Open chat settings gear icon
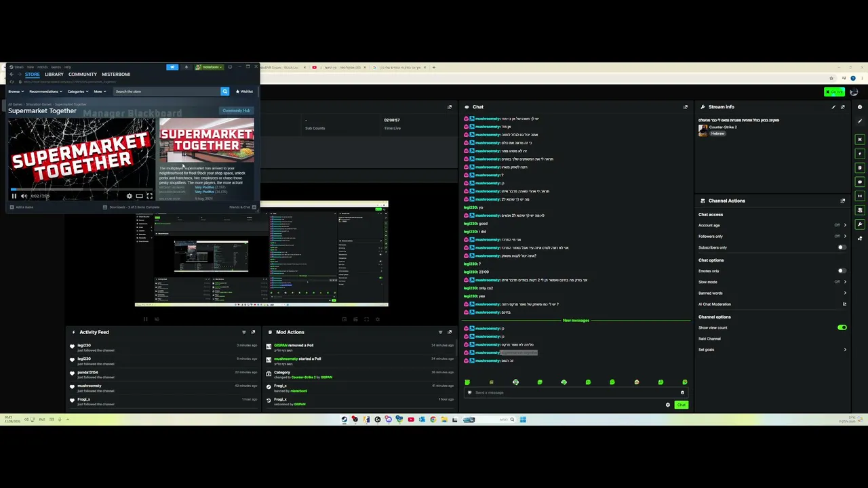Viewport: 868px width, 488px height. pos(668,405)
